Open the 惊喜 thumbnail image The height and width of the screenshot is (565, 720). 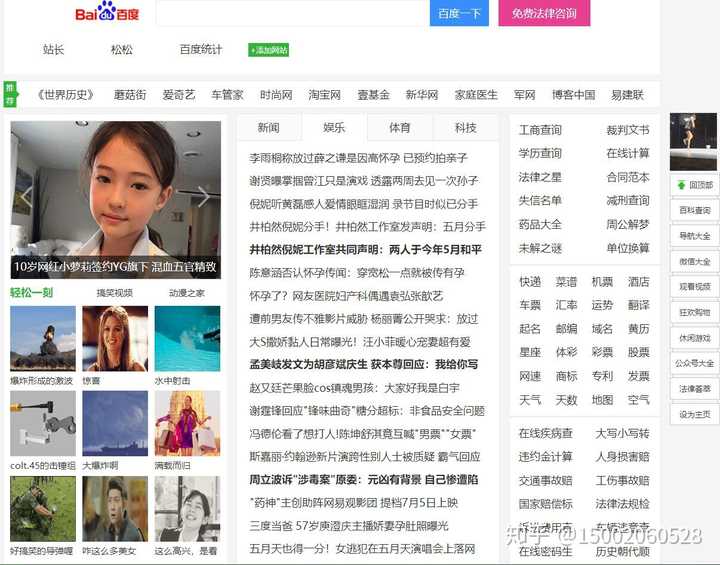tap(115, 339)
